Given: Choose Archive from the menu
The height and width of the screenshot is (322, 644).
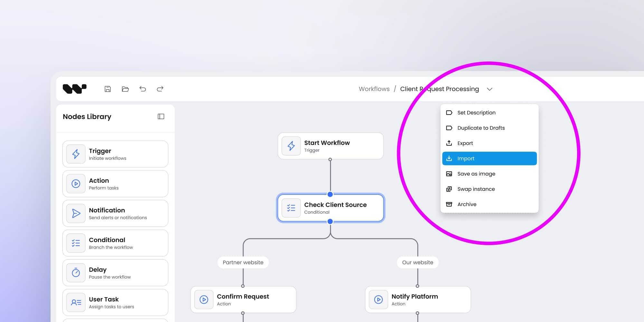Looking at the screenshot, I should pos(489,204).
